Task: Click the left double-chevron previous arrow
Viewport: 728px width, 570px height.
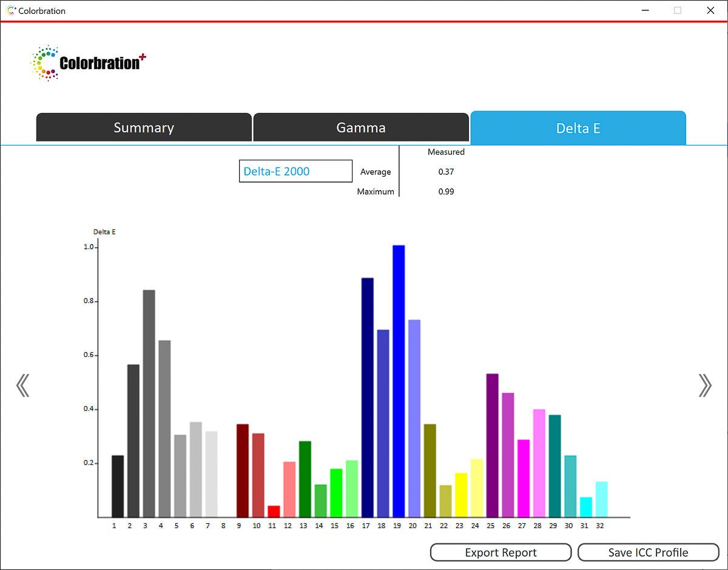Action: tap(22, 385)
